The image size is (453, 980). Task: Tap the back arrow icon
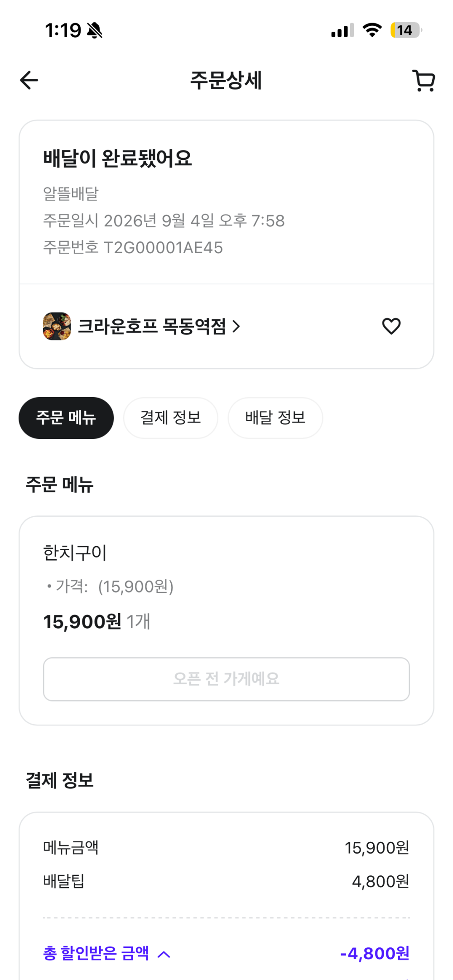click(29, 81)
